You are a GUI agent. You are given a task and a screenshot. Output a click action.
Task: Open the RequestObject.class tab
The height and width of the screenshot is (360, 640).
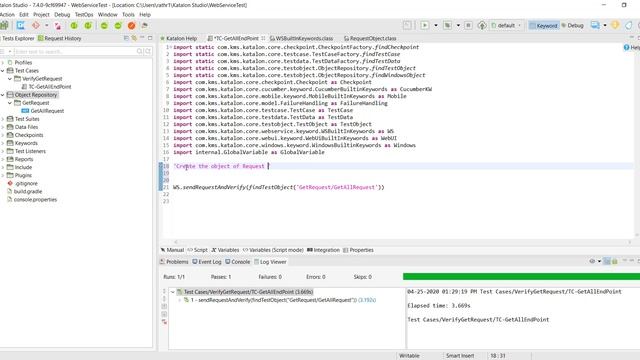[370, 38]
